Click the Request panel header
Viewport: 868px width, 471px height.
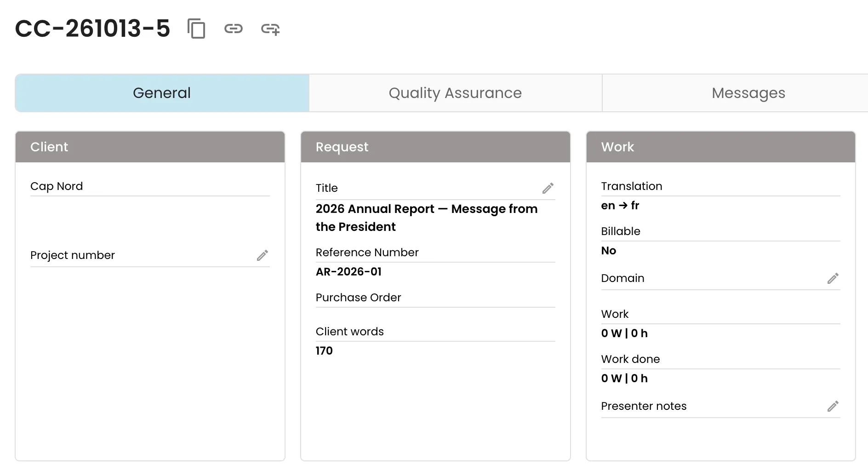(435, 147)
